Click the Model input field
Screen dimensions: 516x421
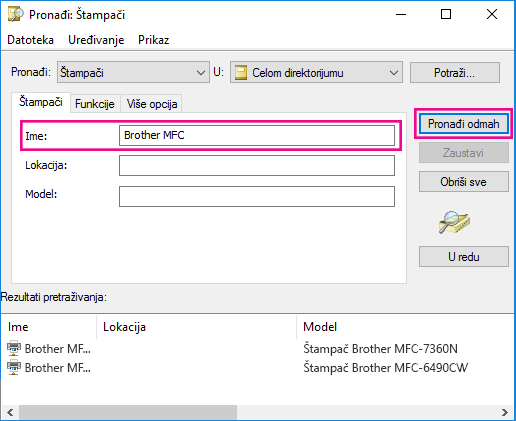257,196
